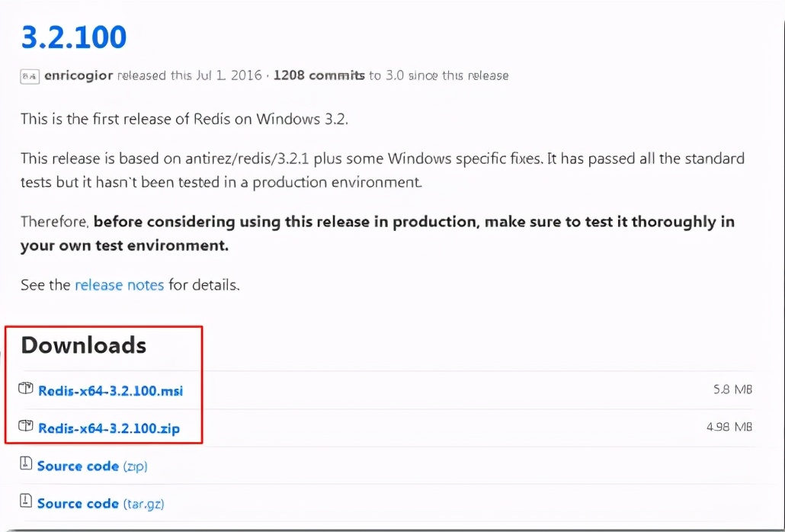View the 1208 commits since this release

[x=319, y=75]
